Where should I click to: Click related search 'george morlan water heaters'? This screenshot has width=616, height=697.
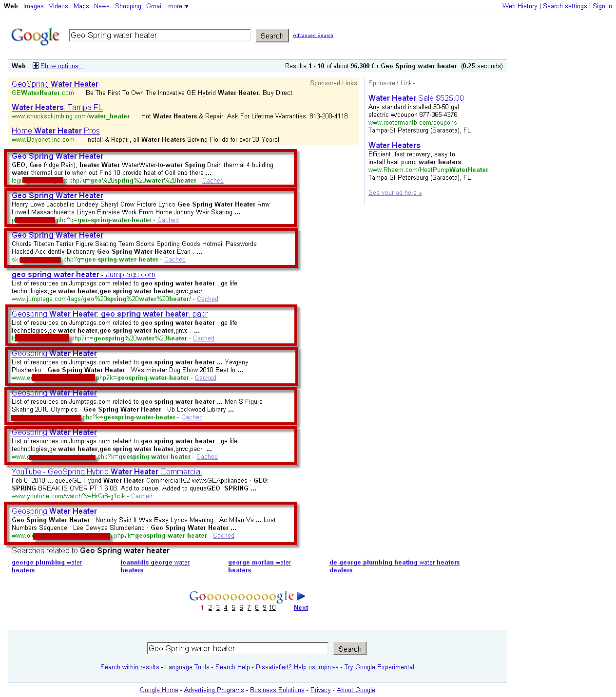tap(259, 566)
